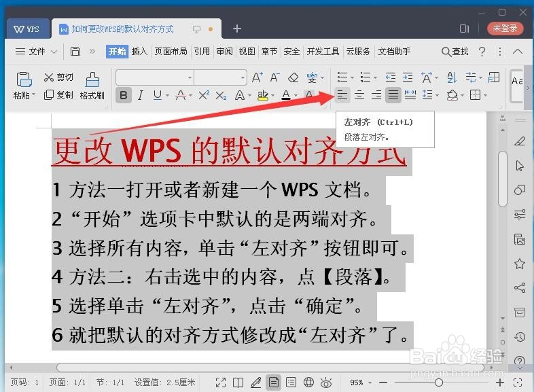The width and height of the screenshot is (534, 392).
Task: Open the 视图 (View) tab
Action: pos(247,52)
